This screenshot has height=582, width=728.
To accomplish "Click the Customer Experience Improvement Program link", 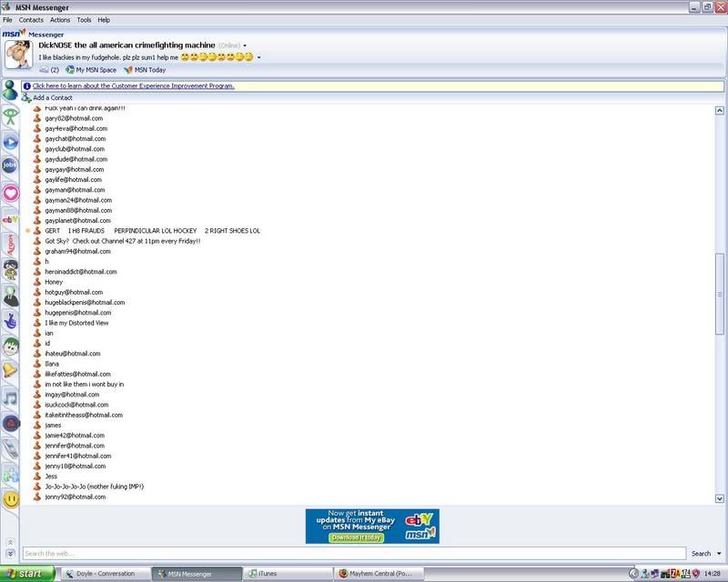I will pos(133,85).
